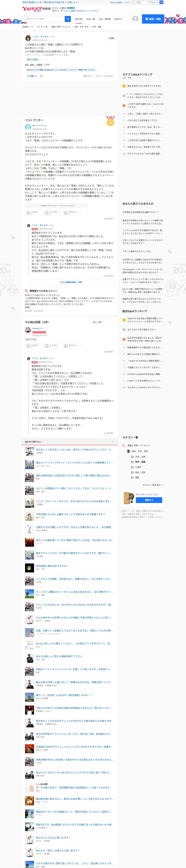Open the 新しい順 sort dropdown

(x=103, y=322)
